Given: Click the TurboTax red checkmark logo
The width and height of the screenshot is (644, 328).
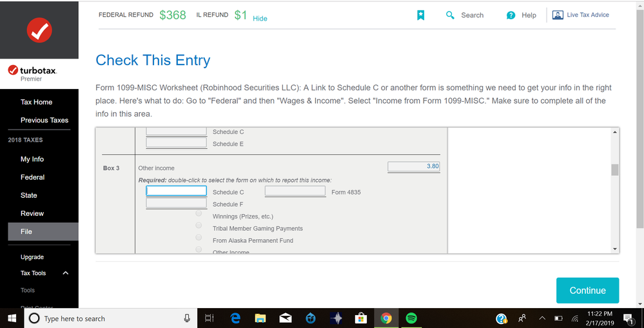Looking at the screenshot, I should pyautogui.click(x=39, y=30).
